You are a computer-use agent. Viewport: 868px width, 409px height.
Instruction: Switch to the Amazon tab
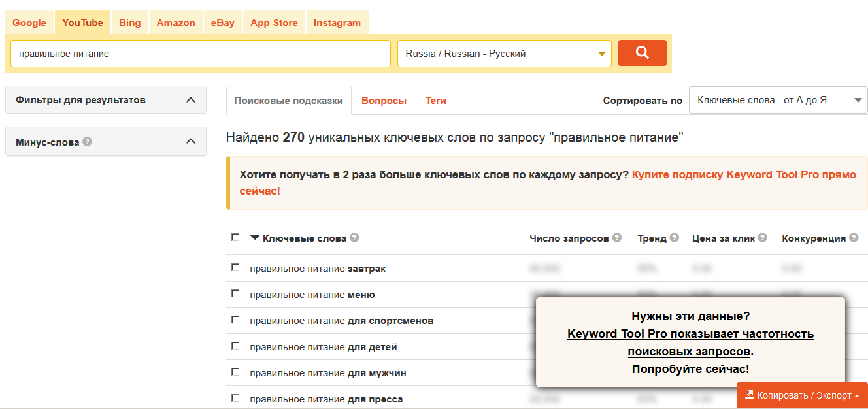pos(176,23)
